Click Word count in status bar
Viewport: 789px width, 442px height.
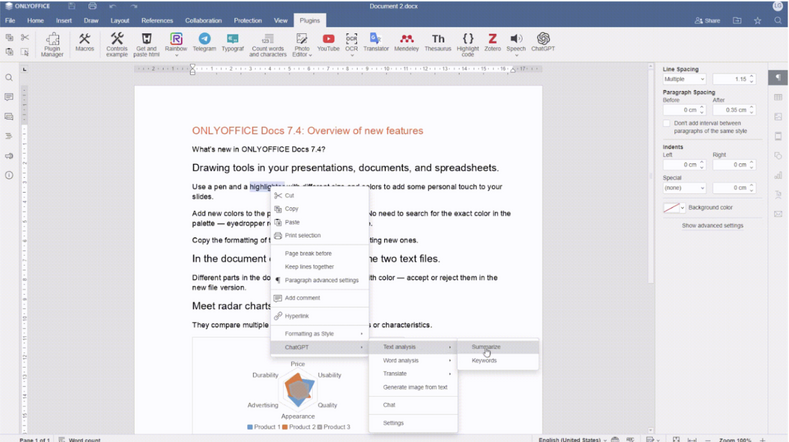[80, 439]
